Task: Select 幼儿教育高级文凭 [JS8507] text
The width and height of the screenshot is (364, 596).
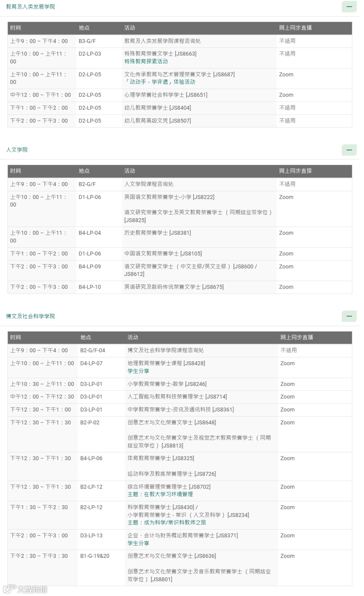Action: tap(158, 121)
